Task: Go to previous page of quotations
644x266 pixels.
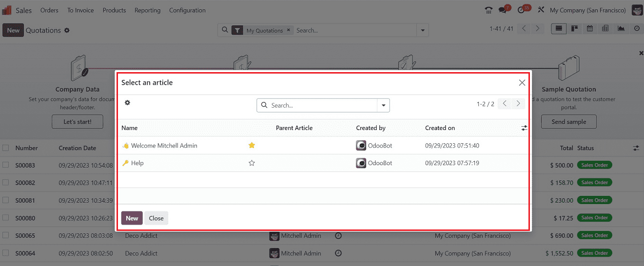Action: pos(524,29)
